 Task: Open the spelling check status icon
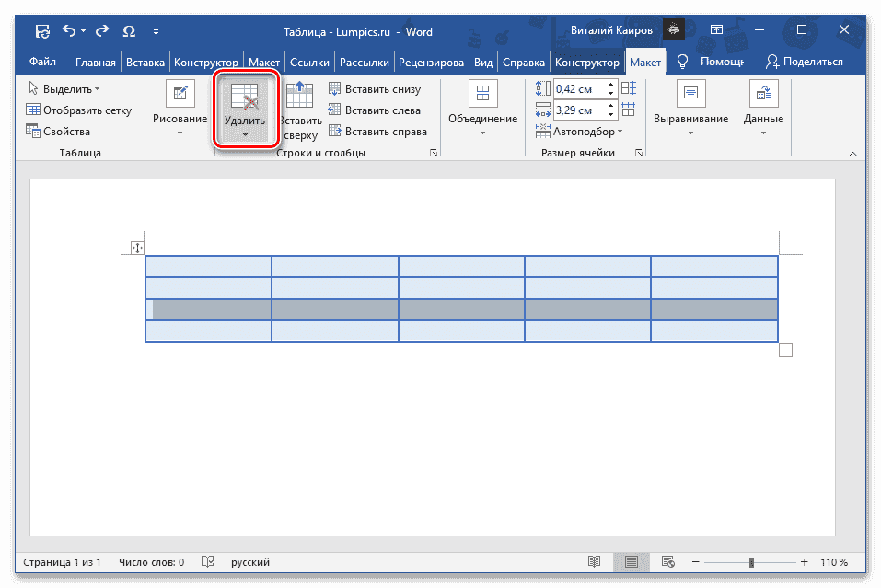coord(208,561)
